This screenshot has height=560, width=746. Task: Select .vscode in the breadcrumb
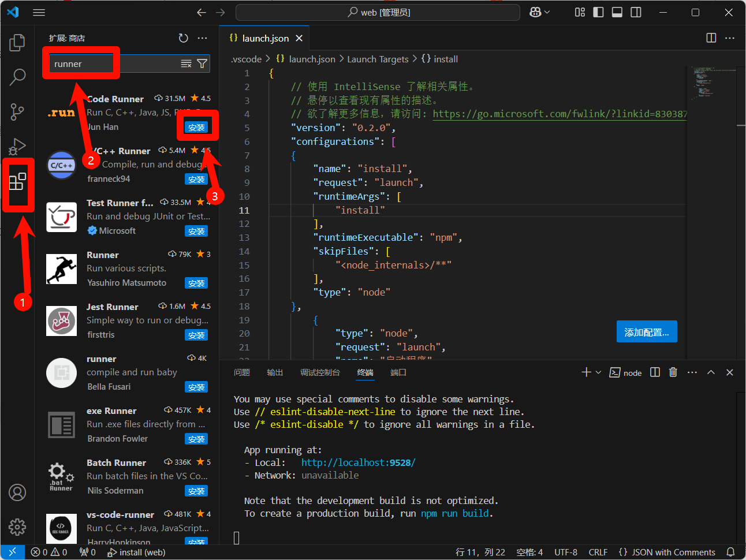click(247, 59)
